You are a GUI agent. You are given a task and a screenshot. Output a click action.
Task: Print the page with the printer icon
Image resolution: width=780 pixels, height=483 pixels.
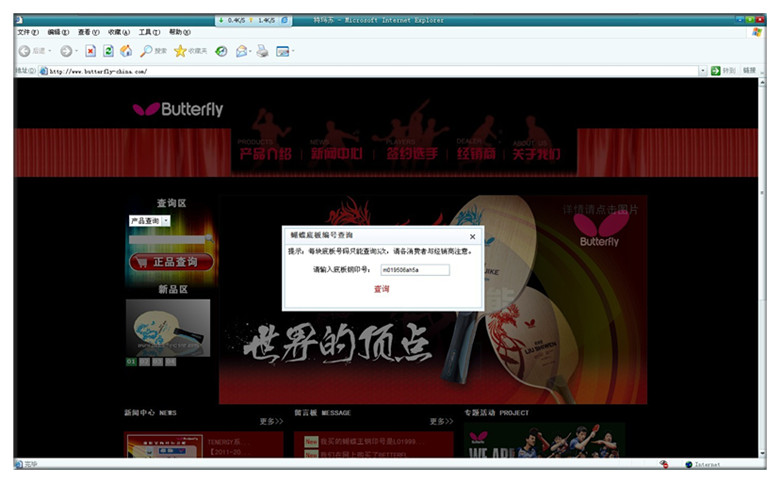pos(262,51)
